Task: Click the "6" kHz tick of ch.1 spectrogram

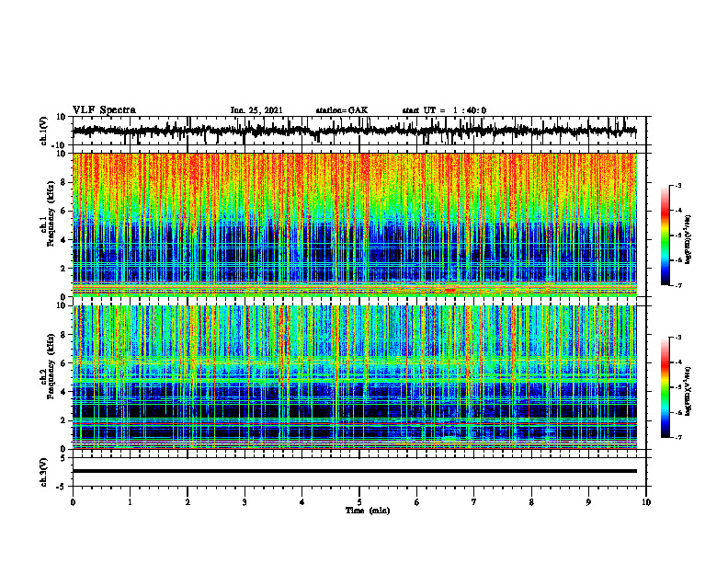Action: pyautogui.click(x=64, y=212)
